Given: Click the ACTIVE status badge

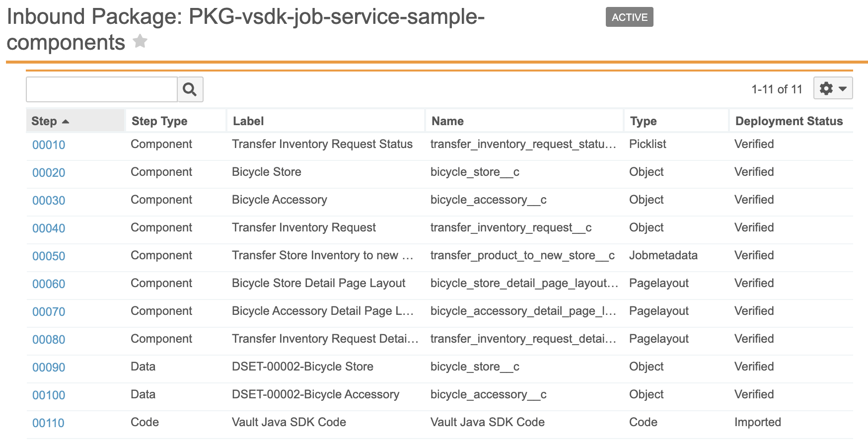Looking at the screenshot, I should pyautogui.click(x=629, y=17).
